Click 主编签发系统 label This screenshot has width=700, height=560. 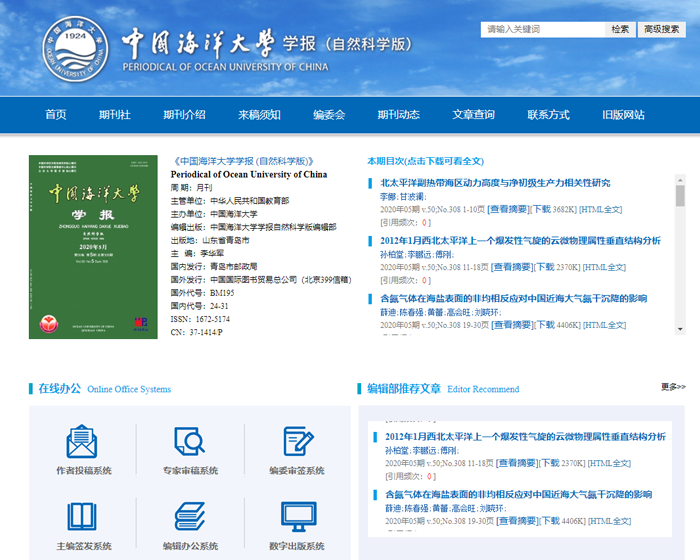coord(84,546)
